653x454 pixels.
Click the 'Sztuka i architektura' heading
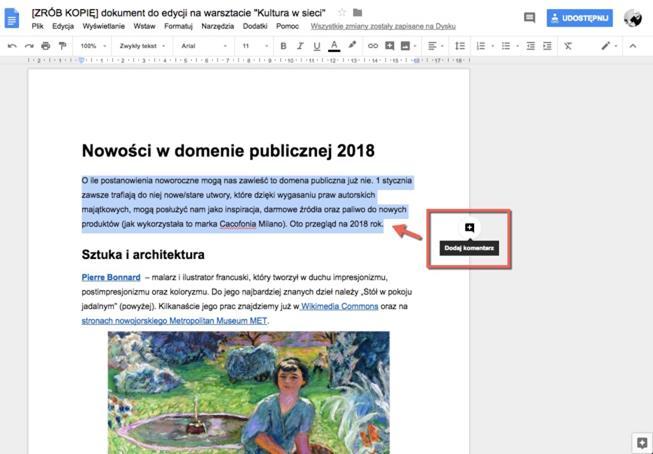click(x=143, y=254)
